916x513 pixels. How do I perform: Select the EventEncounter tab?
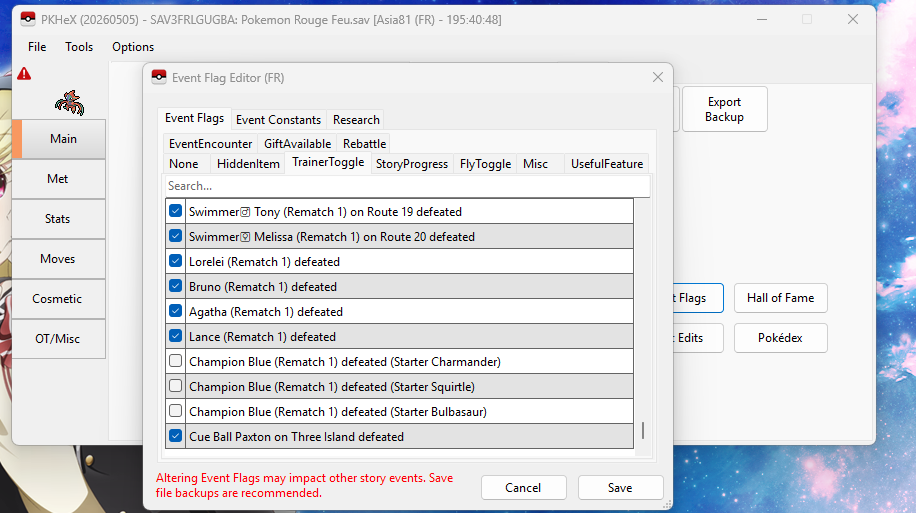click(x=210, y=144)
